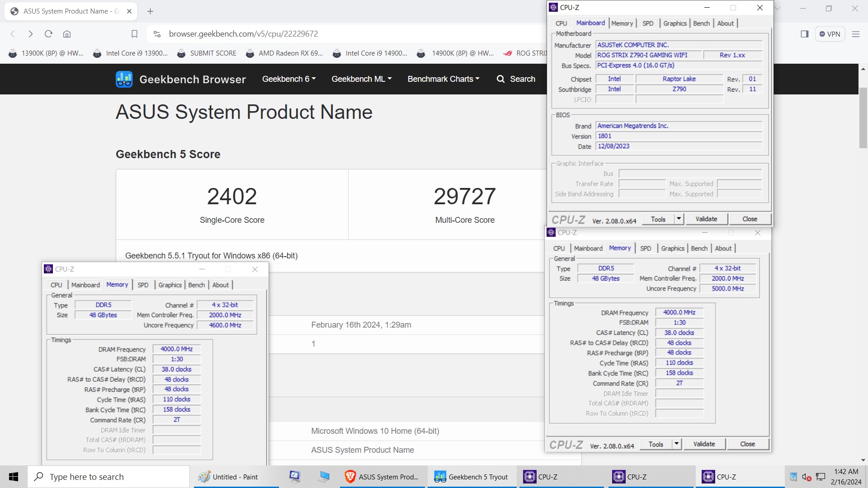This screenshot has height=488, width=868.
Task: Click the Geekbench Browser logo icon
Action: (124, 79)
